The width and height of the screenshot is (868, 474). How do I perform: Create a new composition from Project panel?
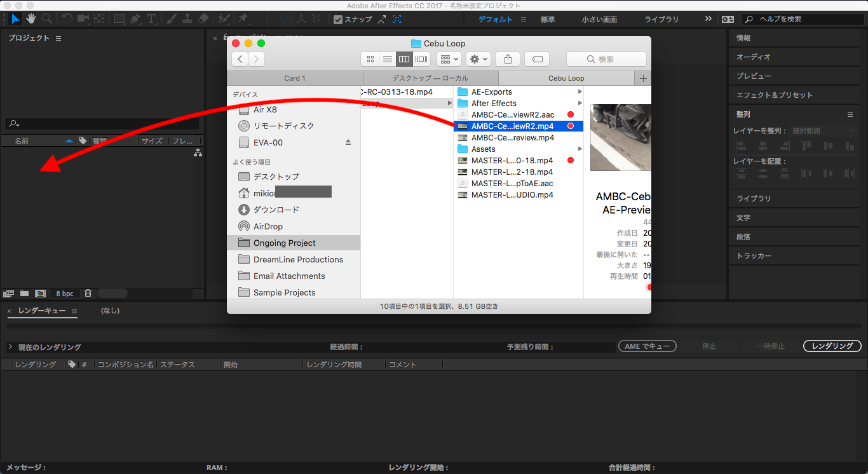click(40, 294)
